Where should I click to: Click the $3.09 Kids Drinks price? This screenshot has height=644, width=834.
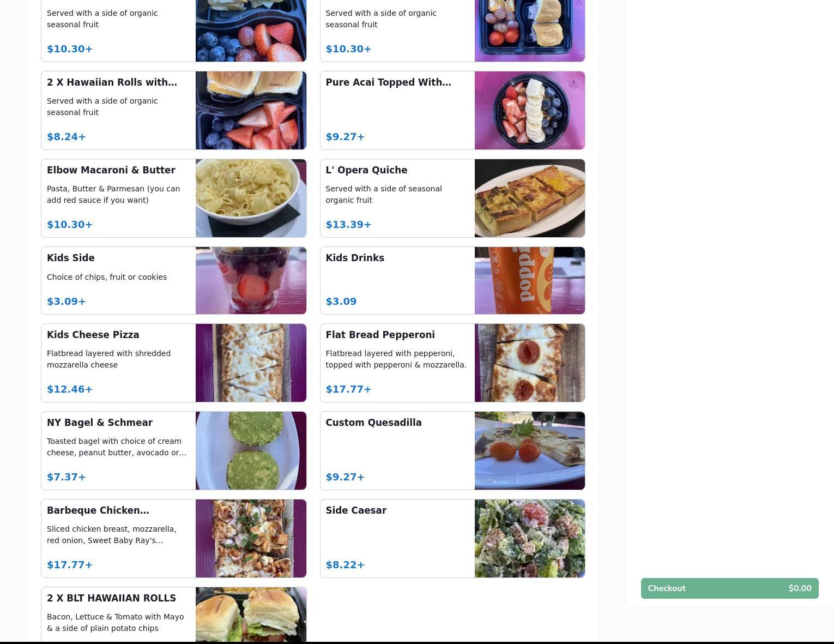[341, 302]
